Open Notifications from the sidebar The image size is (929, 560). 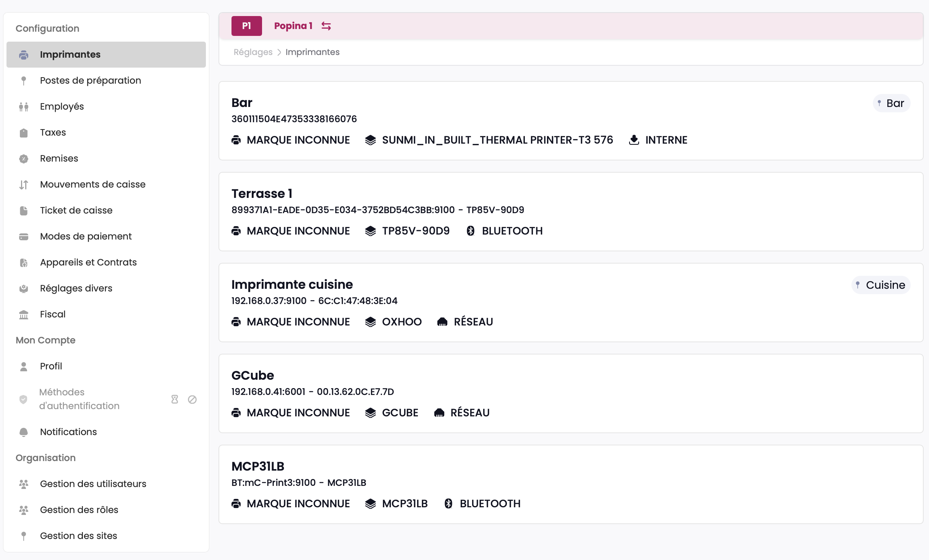(68, 432)
